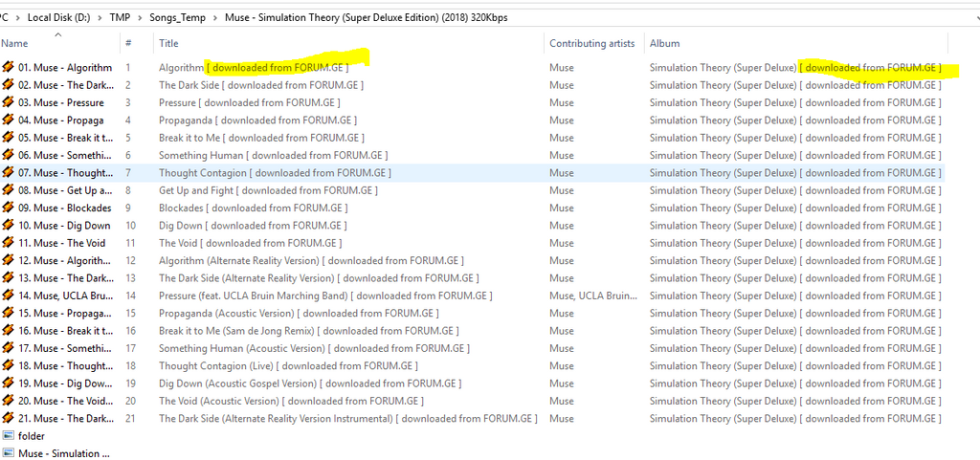Image resolution: width=980 pixels, height=460 pixels.
Task: Select the file name 09. Muse - Blockades
Action: 65,208
